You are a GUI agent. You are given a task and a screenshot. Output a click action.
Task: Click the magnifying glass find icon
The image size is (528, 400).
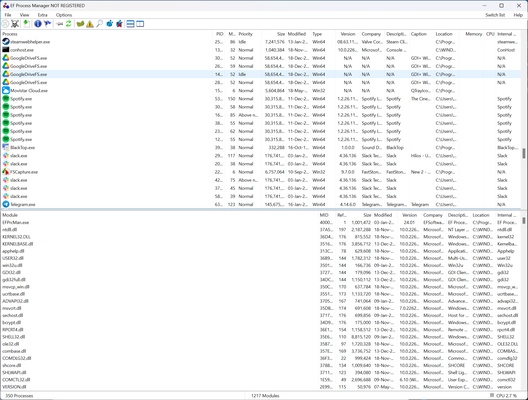coord(100,24)
